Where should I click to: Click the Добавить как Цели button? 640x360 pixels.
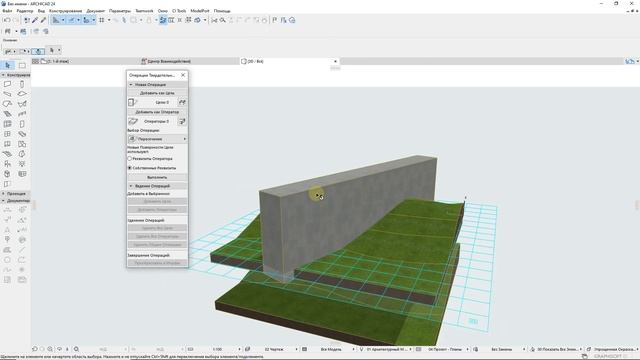click(x=158, y=93)
